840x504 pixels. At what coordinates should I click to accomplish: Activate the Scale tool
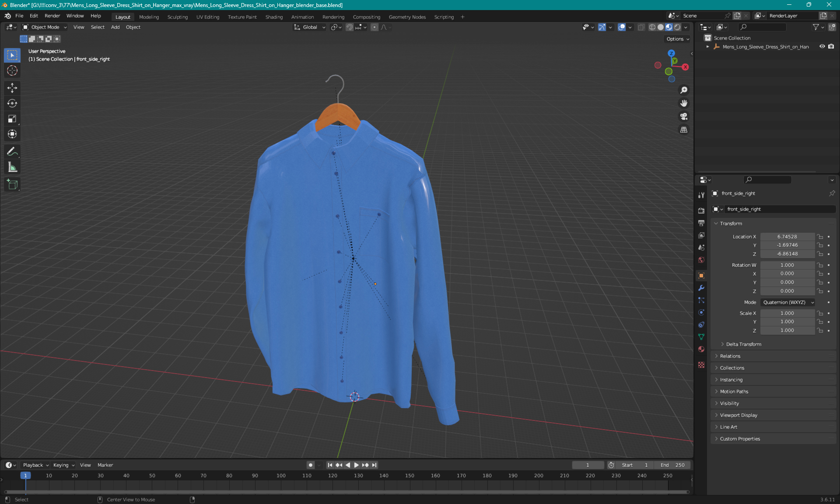(x=12, y=119)
